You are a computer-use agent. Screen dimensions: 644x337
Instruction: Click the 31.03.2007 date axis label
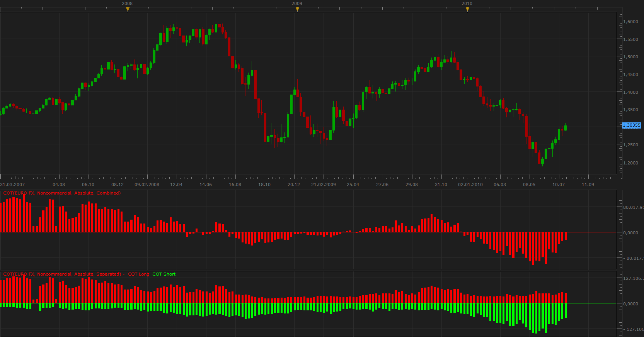click(12, 185)
